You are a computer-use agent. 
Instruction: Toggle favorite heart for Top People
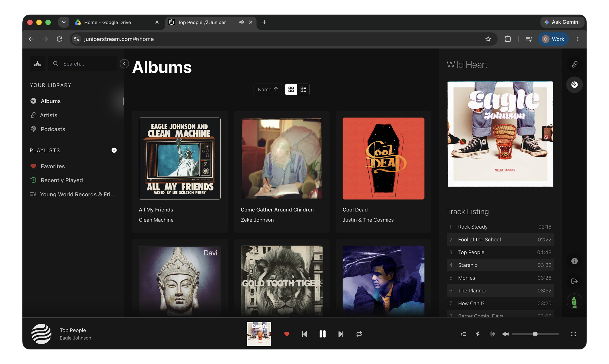click(x=287, y=334)
